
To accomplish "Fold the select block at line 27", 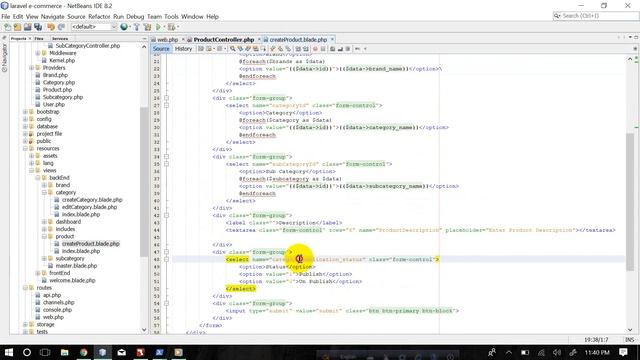I will point(167,105).
